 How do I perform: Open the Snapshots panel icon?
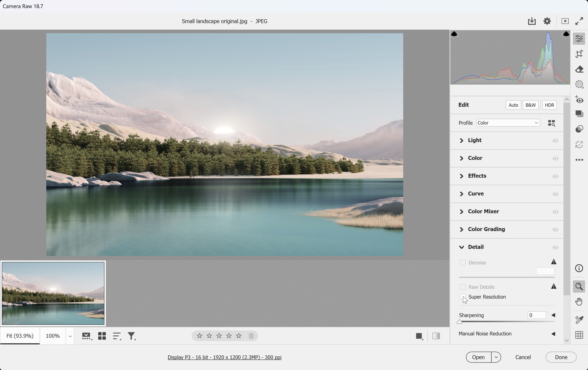click(x=579, y=114)
